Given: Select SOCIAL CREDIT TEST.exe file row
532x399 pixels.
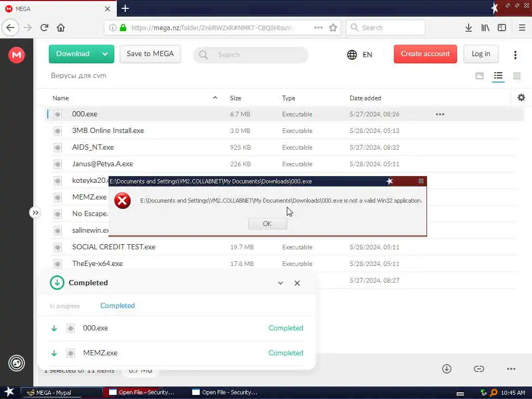Looking at the screenshot, I should coord(283,247).
